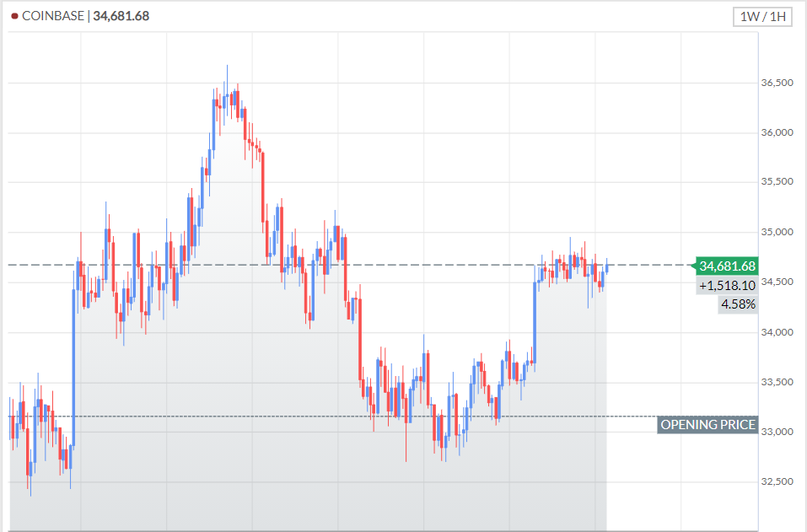Click the 36,000 axis label
This screenshot has height=532, width=807.
[x=777, y=132]
